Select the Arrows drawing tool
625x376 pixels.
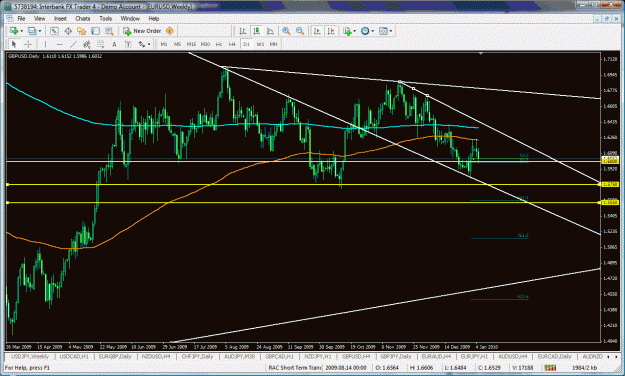coord(142,44)
